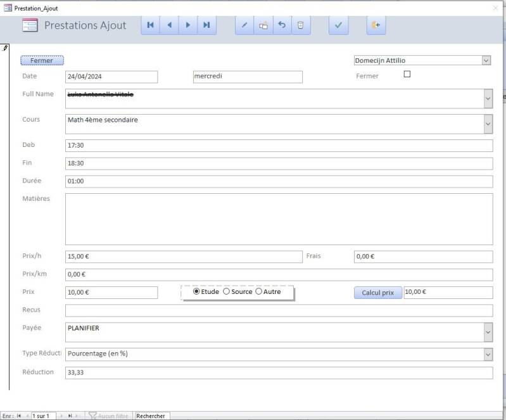Click the Calcul prix button
Screen dimensions: 506x420
click(377, 293)
